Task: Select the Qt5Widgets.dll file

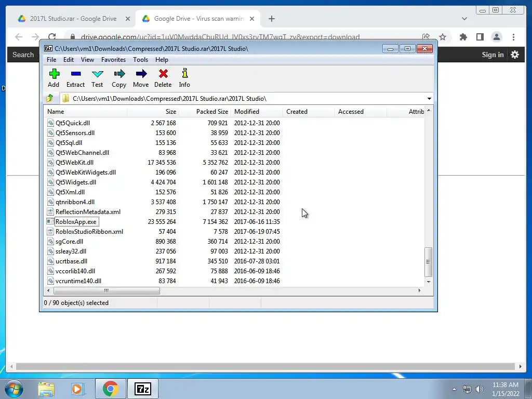Action: coord(76,182)
